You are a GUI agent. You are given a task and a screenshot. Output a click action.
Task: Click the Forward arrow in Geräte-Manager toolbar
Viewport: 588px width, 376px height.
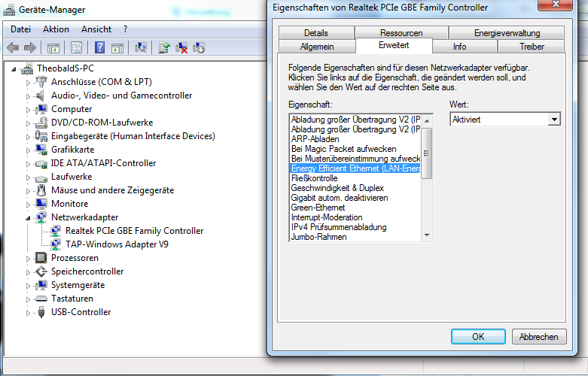click(x=30, y=48)
